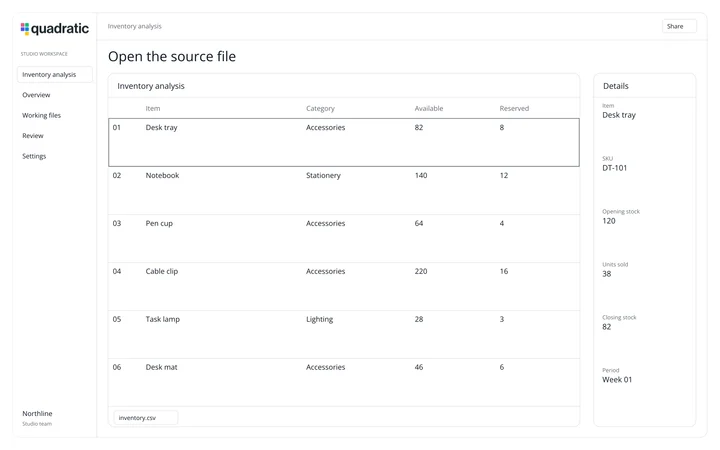Viewport: 720px width, 450px height.
Task: Click the SKU value DT-101
Action: point(614,168)
